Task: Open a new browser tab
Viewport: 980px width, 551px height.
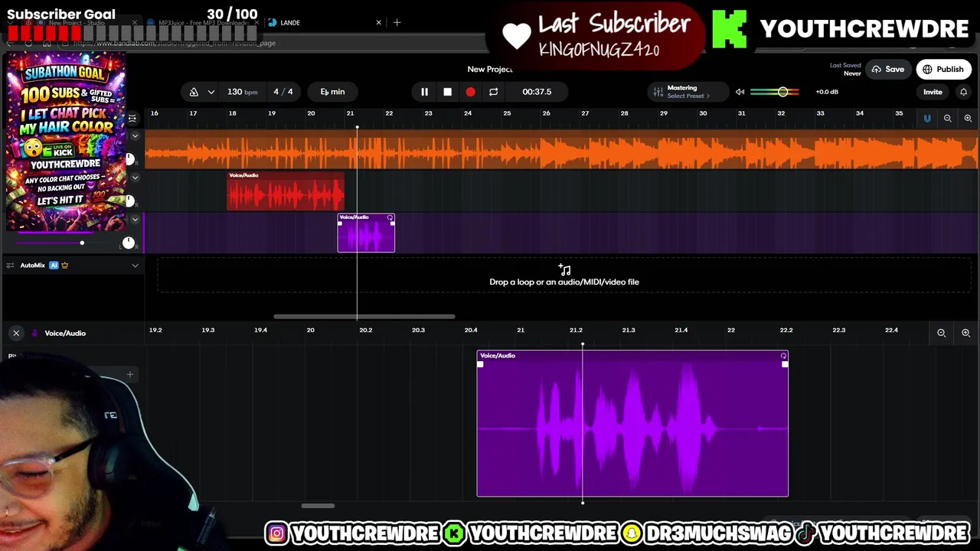Action: coord(397,23)
